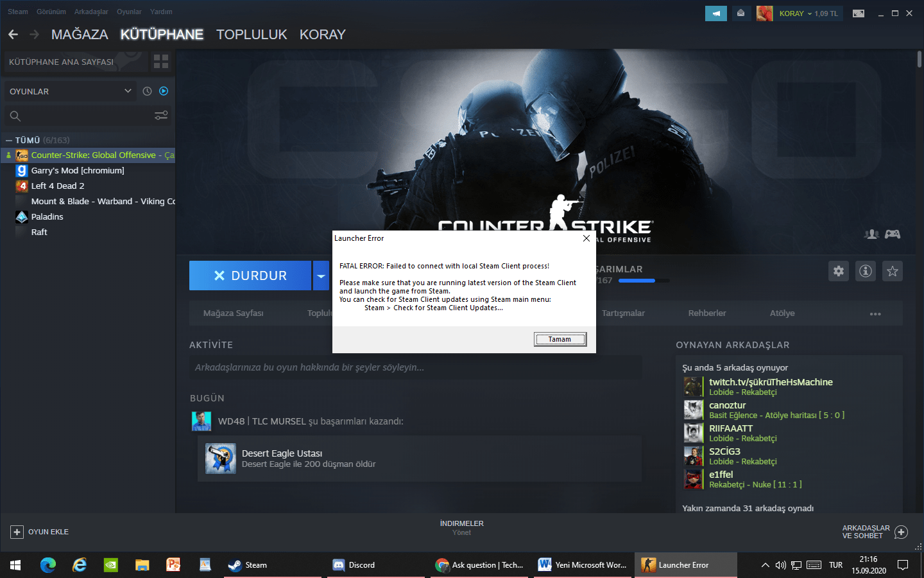Open the Arkadaşlar menu
The image size is (924, 578).
[x=91, y=12]
